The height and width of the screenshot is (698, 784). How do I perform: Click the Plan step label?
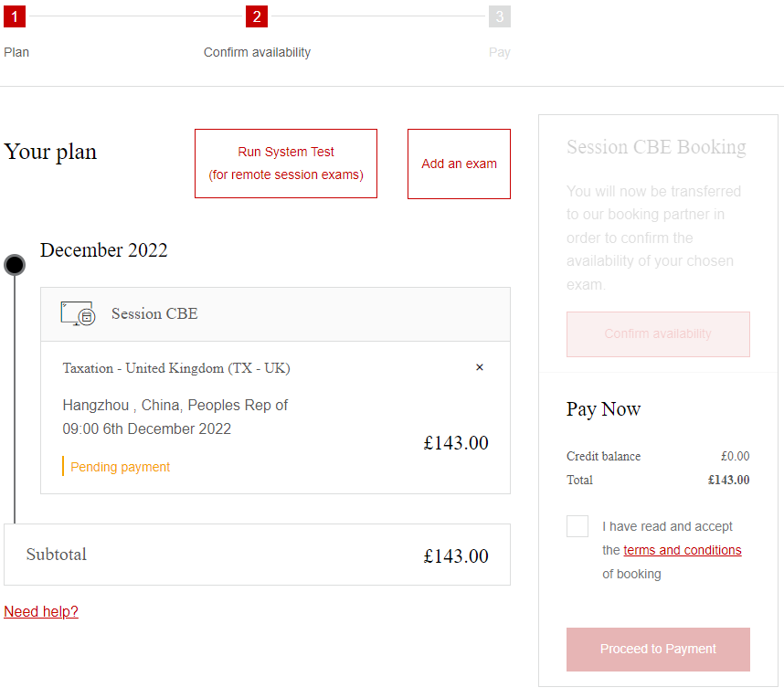pos(16,52)
